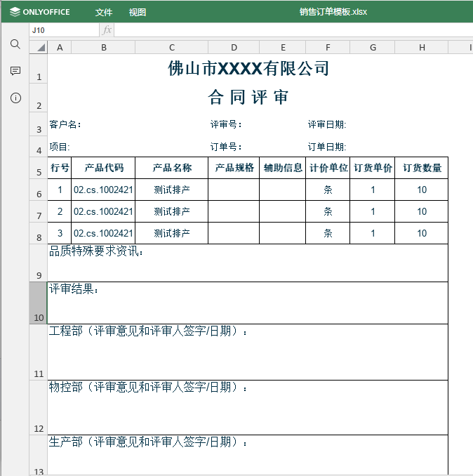Open the 文件 menu
Image resolution: width=473 pixels, height=476 pixels.
click(104, 12)
